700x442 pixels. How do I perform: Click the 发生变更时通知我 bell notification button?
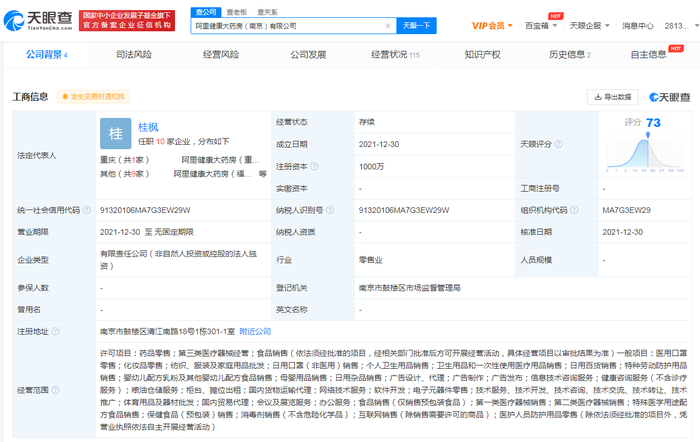(93, 96)
